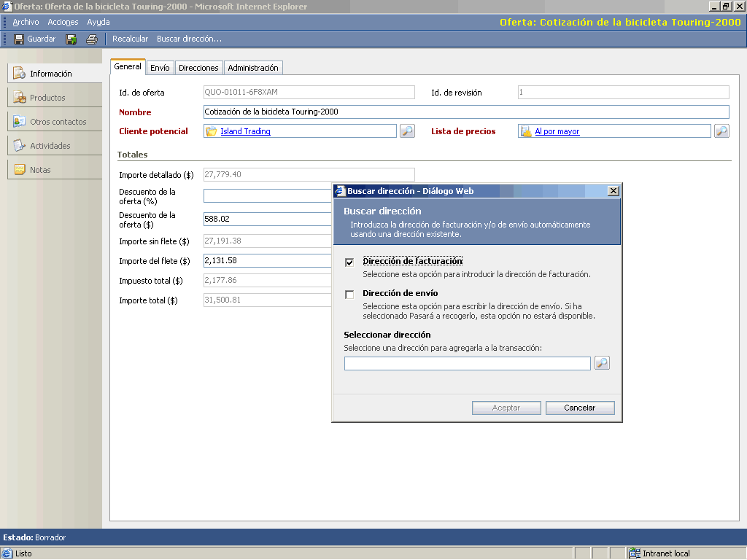Click the Importe sin flete value 27,191.38
The width and height of the screenshot is (747, 560).
coord(223,241)
